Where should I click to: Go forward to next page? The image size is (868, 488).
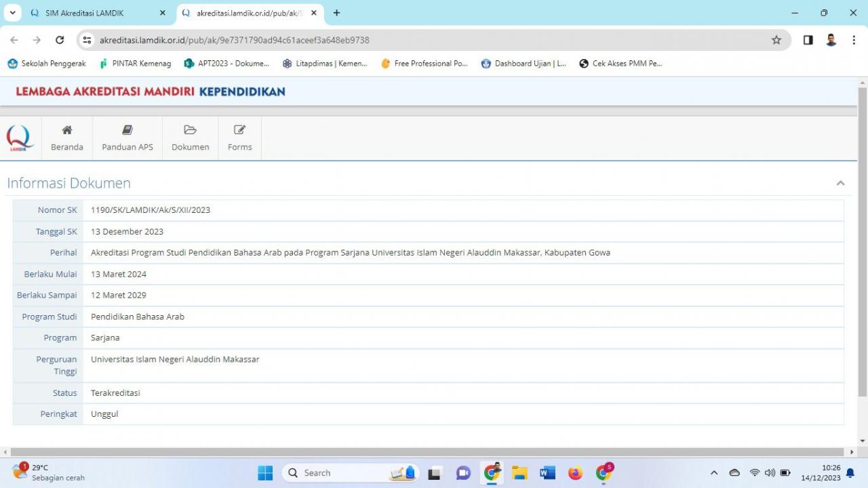click(37, 40)
